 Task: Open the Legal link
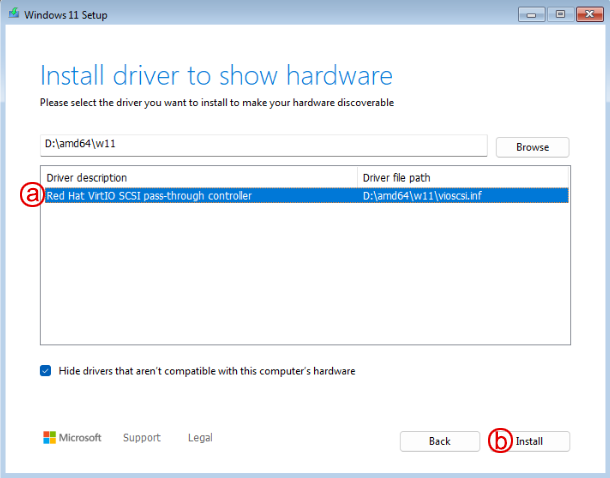tap(200, 438)
